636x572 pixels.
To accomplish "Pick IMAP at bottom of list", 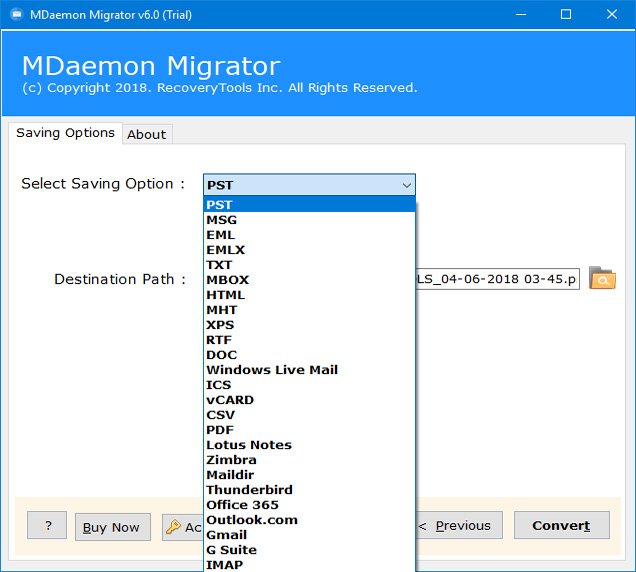I will click(309, 565).
